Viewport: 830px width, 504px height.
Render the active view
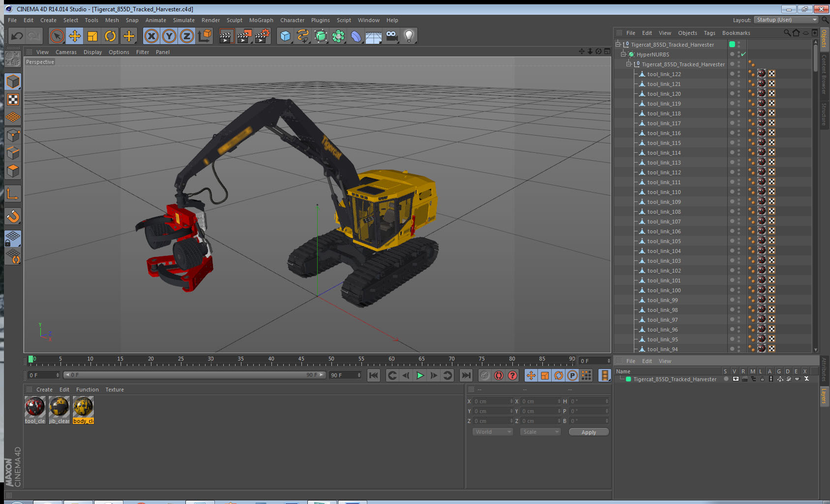[x=226, y=36]
